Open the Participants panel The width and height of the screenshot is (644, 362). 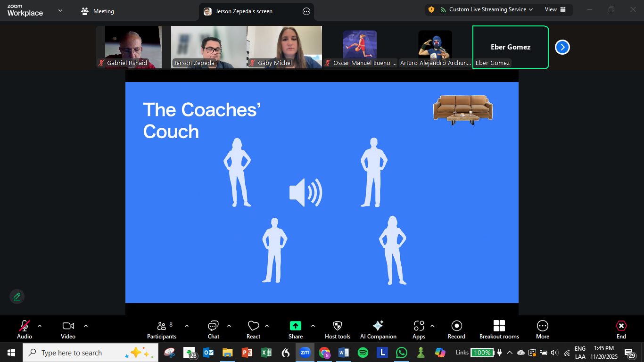pos(162,329)
